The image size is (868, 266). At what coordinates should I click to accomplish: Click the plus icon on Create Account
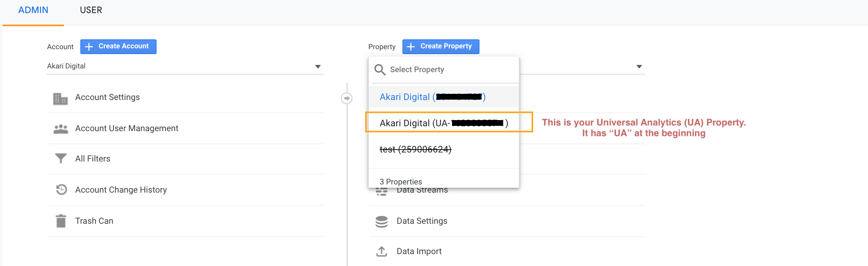click(x=89, y=47)
